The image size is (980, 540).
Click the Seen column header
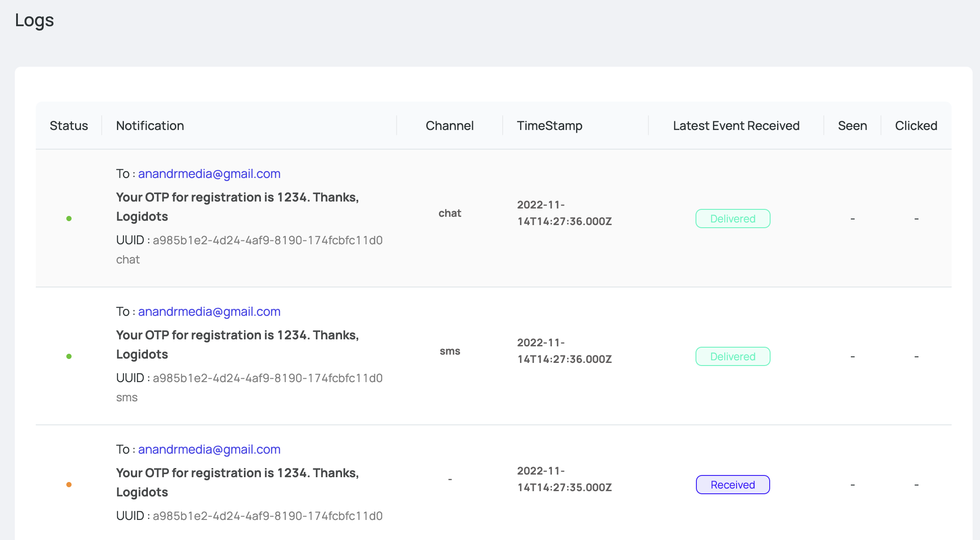(852, 126)
